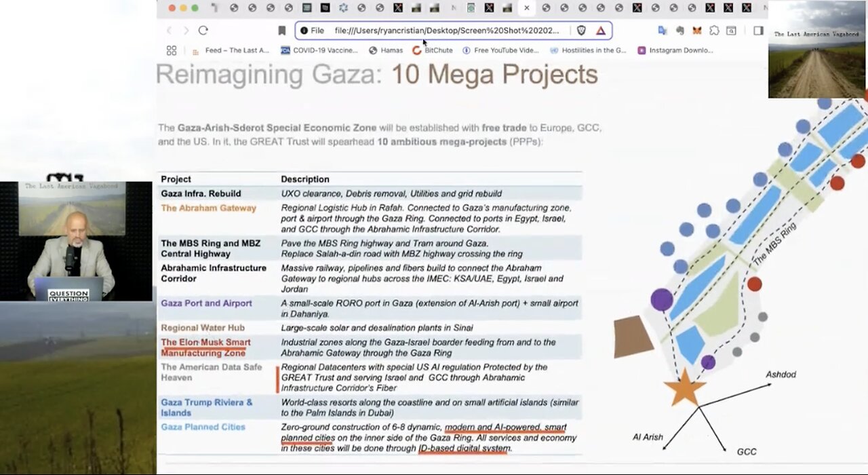This screenshot has width=868, height=475.
Task: Open the 'COVID-19 Vaccine...' bookmark
Action: [x=319, y=50]
